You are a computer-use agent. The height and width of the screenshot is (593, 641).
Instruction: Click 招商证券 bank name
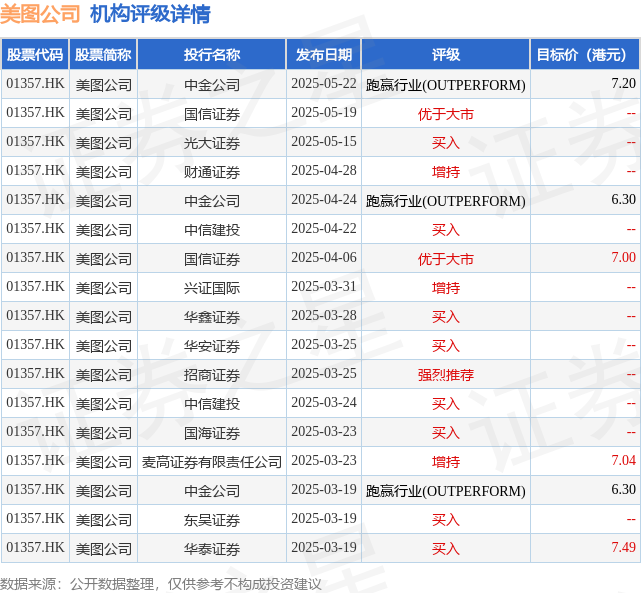pyautogui.click(x=212, y=375)
